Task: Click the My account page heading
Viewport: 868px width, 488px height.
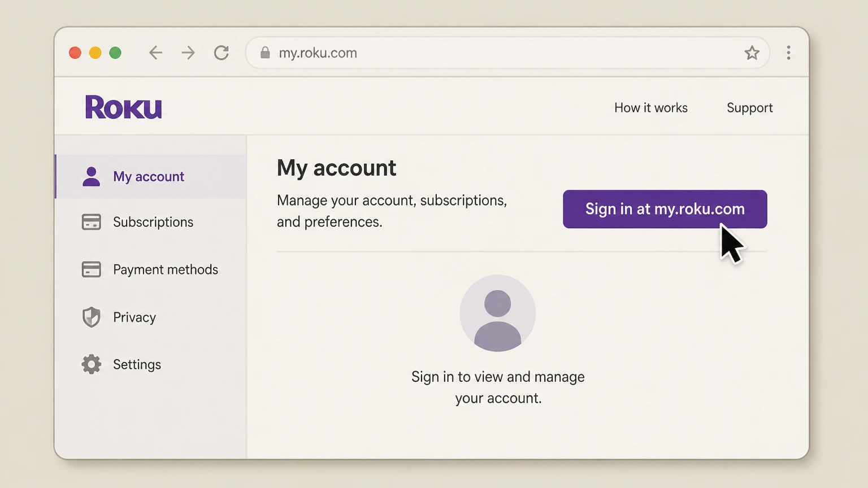Action: click(336, 168)
